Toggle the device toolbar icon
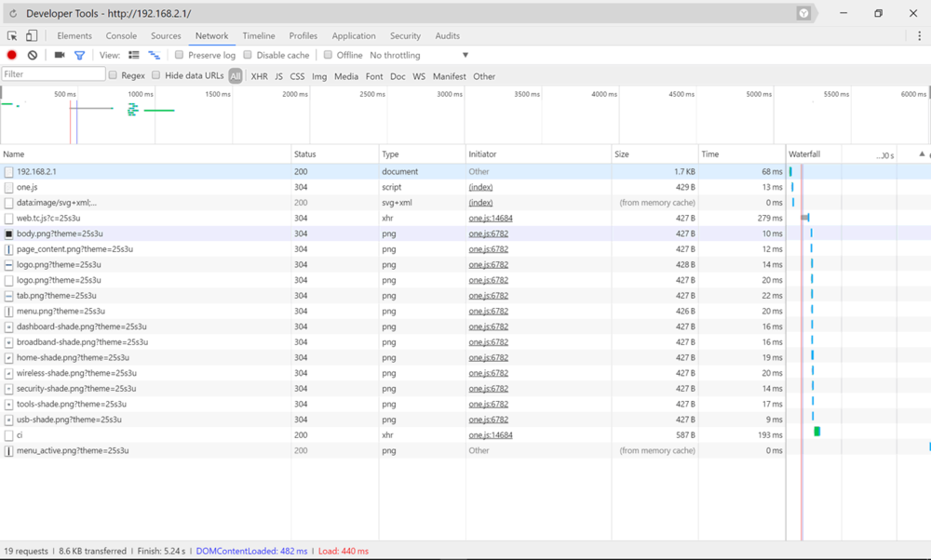This screenshot has width=931, height=560. coord(32,35)
